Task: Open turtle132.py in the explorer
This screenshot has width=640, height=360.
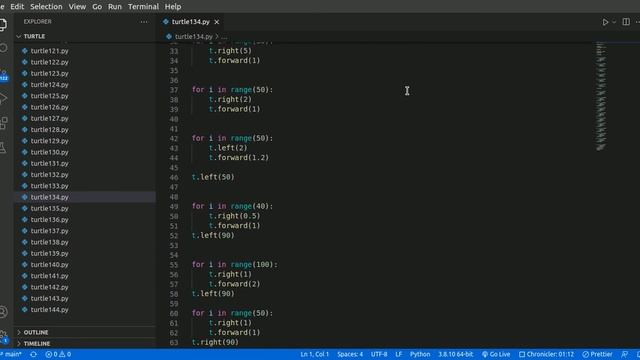Action: tap(85, 175)
